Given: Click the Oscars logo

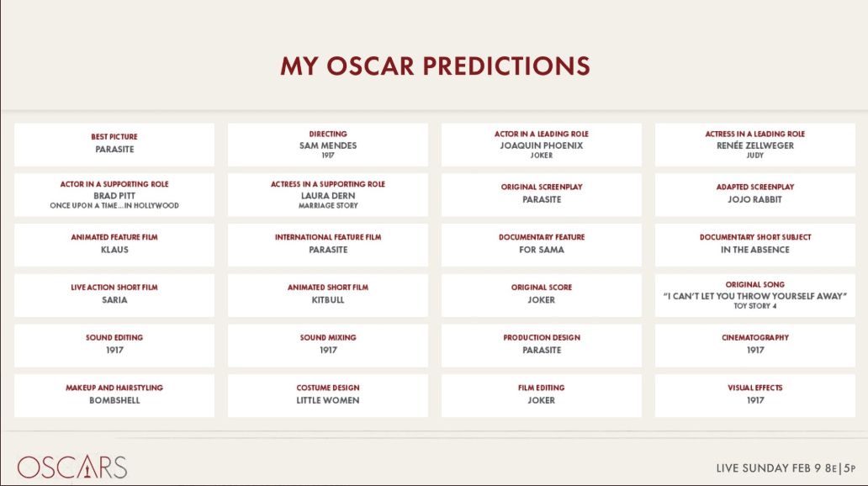Looking at the screenshot, I should [x=72, y=467].
